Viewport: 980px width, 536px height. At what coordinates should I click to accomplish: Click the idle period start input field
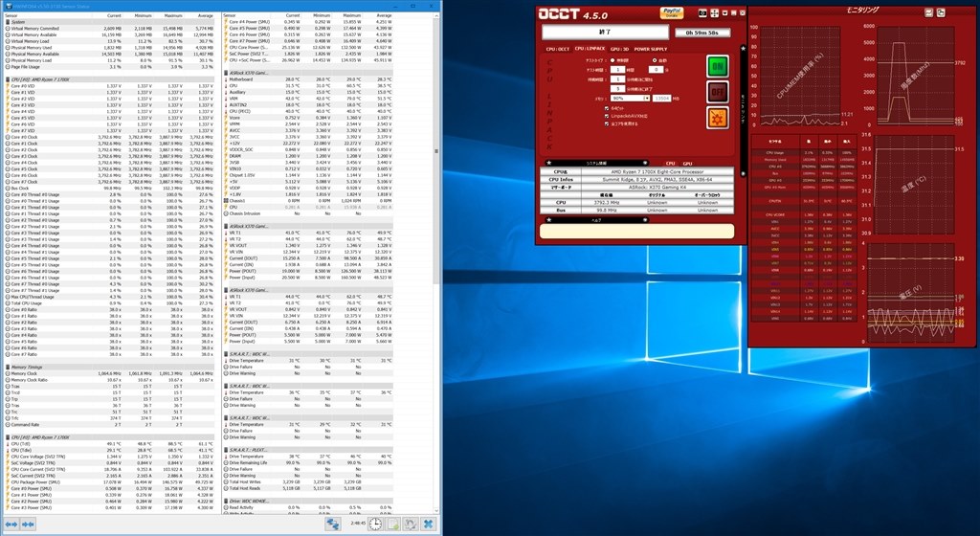[617, 79]
